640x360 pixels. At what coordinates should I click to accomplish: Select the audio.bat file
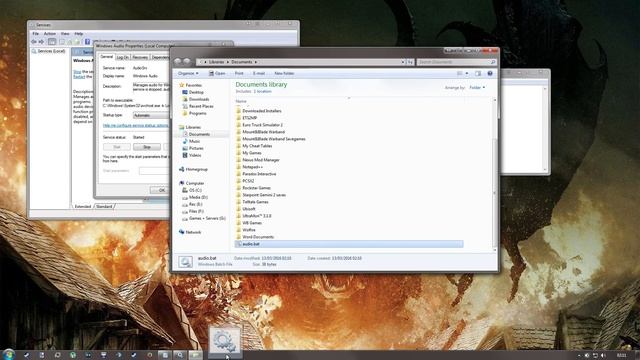(x=349, y=244)
